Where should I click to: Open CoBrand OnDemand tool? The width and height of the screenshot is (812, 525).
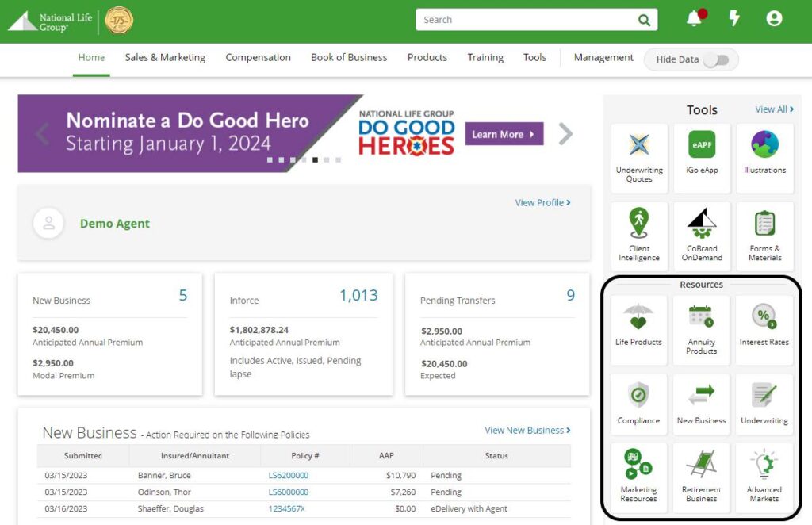702,236
